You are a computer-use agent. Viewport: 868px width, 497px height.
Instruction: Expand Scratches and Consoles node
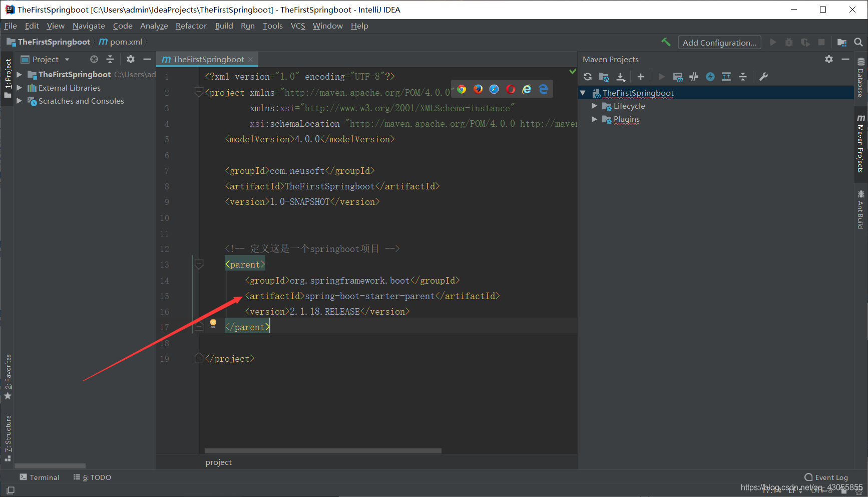(x=19, y=101)
